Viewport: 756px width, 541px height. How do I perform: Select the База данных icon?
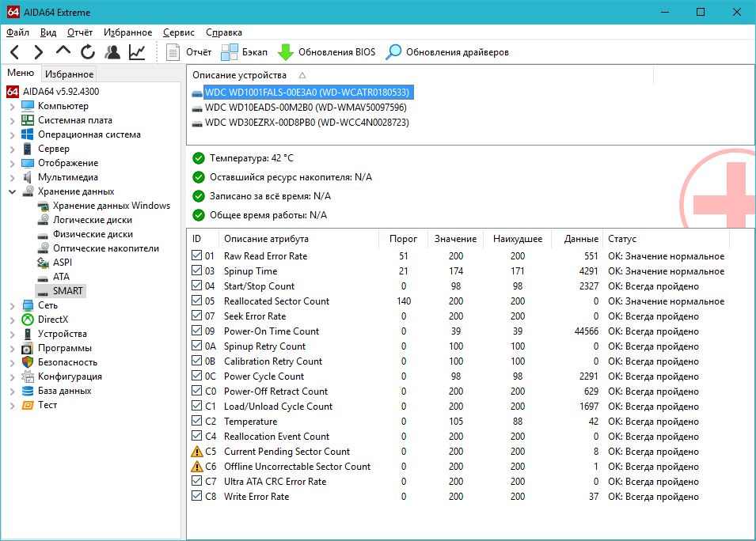(28, 391)
